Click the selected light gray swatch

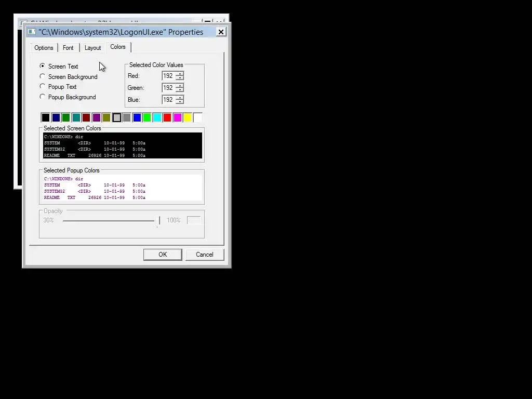(117, 117)
